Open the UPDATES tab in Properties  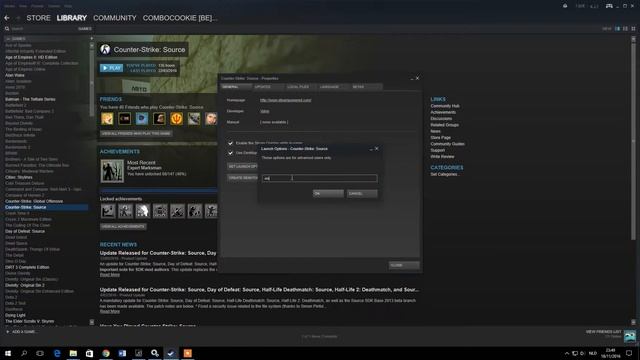click(x=268, y=87)
